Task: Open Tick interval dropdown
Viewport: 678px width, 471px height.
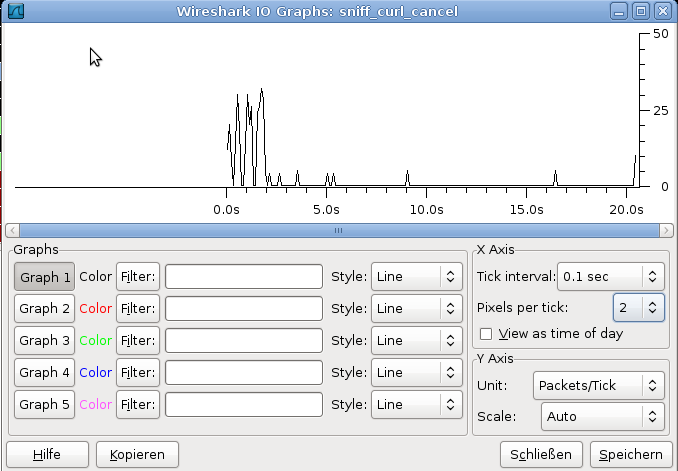Action: pyautogui.click(x=611, y=277)
